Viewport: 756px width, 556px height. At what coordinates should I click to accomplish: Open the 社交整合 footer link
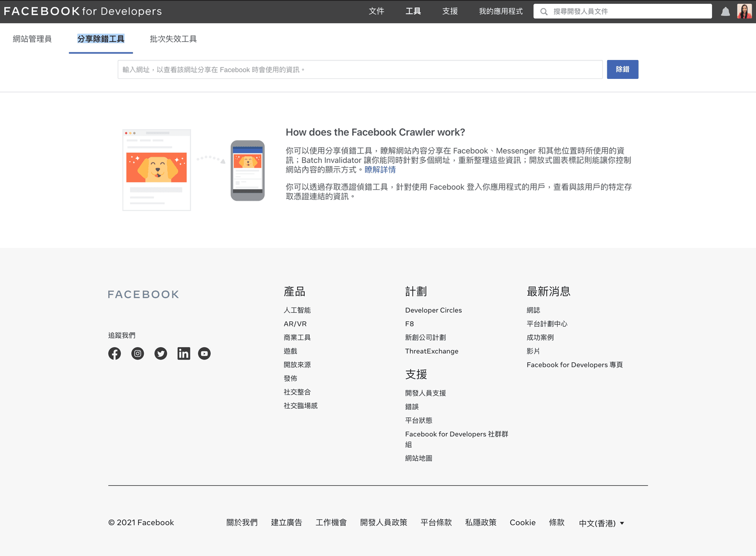click(x=297, y=392)
